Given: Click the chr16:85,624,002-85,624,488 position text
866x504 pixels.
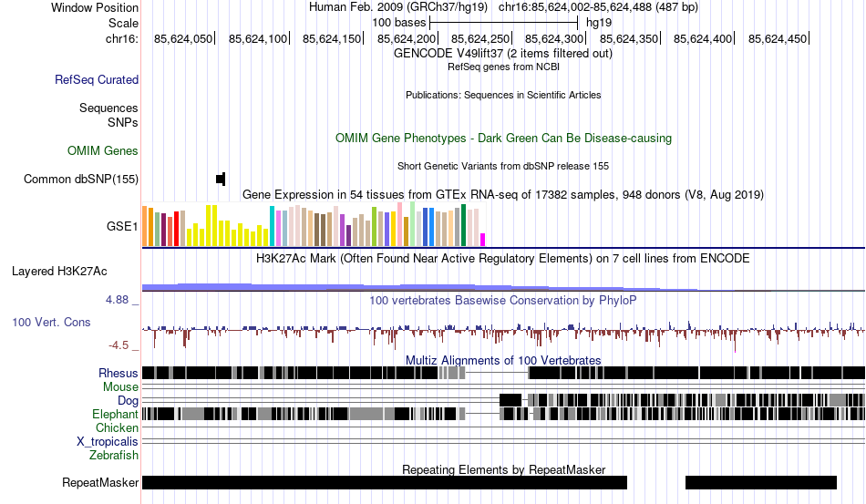Looking at the screenshot, I should click(x=598, y=7).
